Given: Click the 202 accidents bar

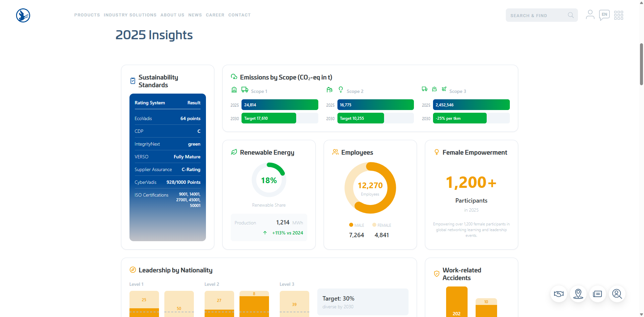Looking at the screenshot, I should pyautogui.click(x=457, y=302).
